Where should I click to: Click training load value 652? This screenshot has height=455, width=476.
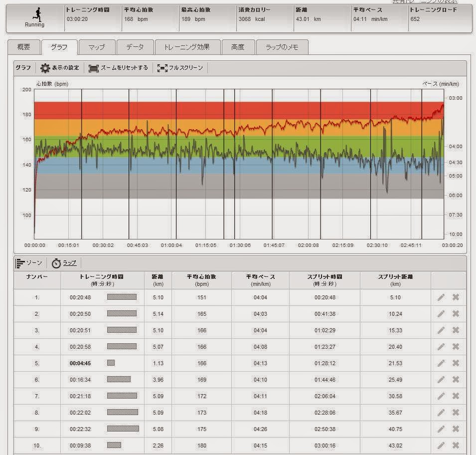click(415, 19)
